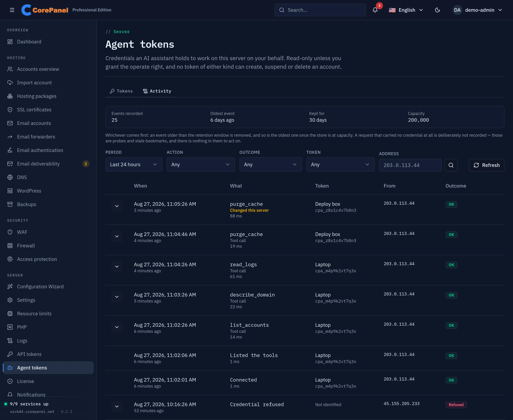Select the Activity tab
Viewport: 513px width, 420px height.
[157, 91]
